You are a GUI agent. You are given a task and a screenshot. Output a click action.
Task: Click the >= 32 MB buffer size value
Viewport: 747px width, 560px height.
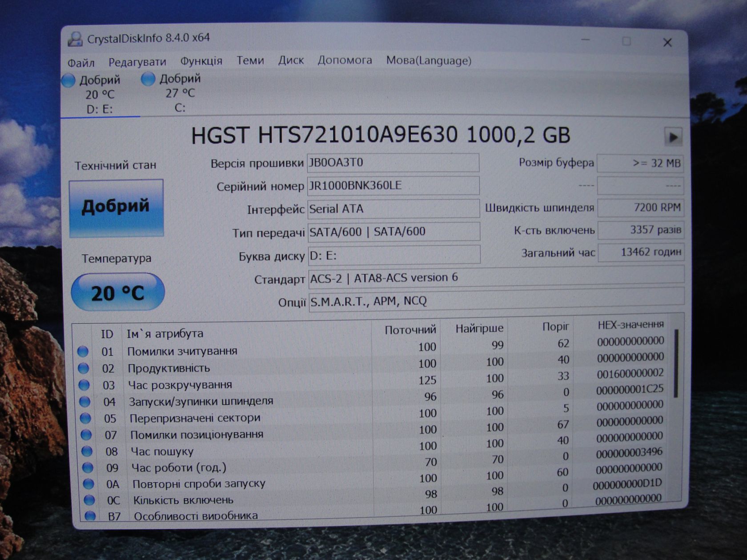tap(639, 164)
